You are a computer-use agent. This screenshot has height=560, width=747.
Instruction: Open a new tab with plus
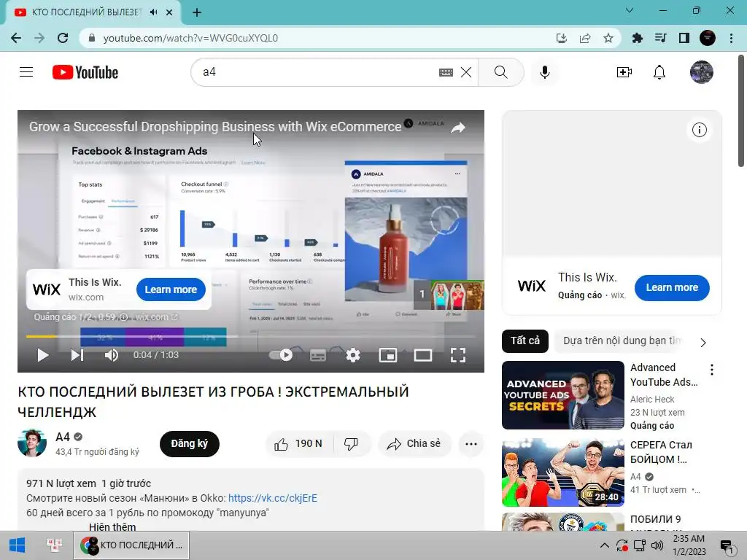[x=197, y=12]
